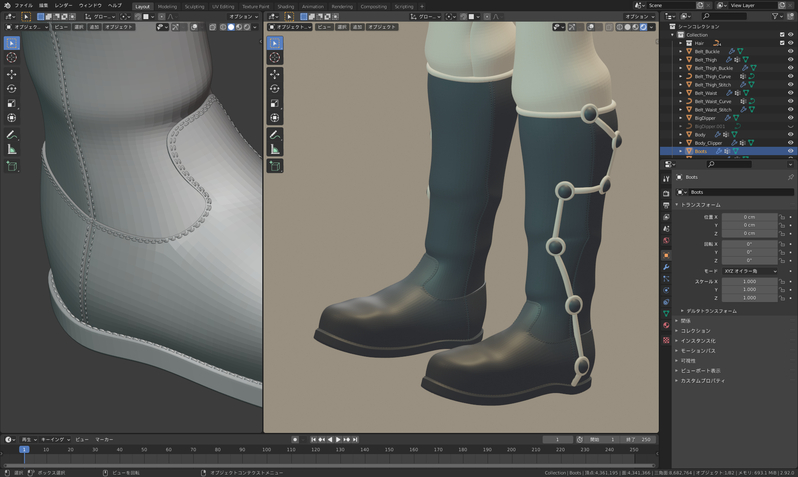Click the timeline end frame field 250

640,439
